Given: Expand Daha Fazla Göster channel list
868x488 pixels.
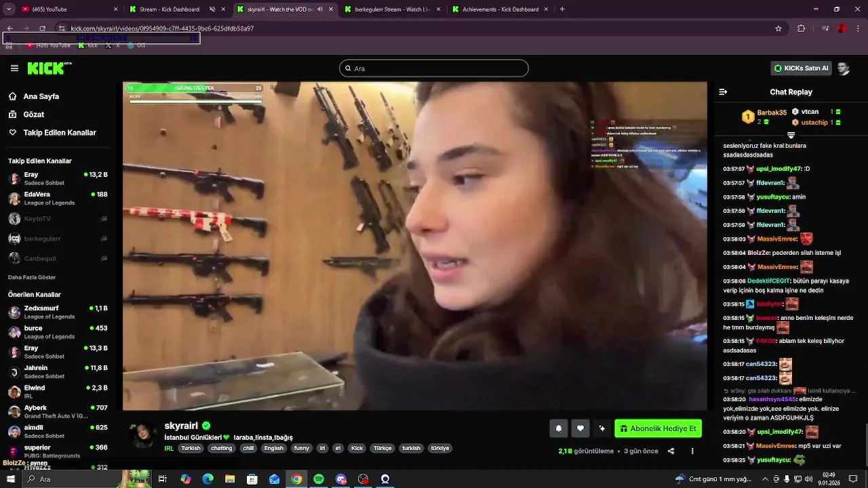Looking at the screenshot, I should 32,277.
